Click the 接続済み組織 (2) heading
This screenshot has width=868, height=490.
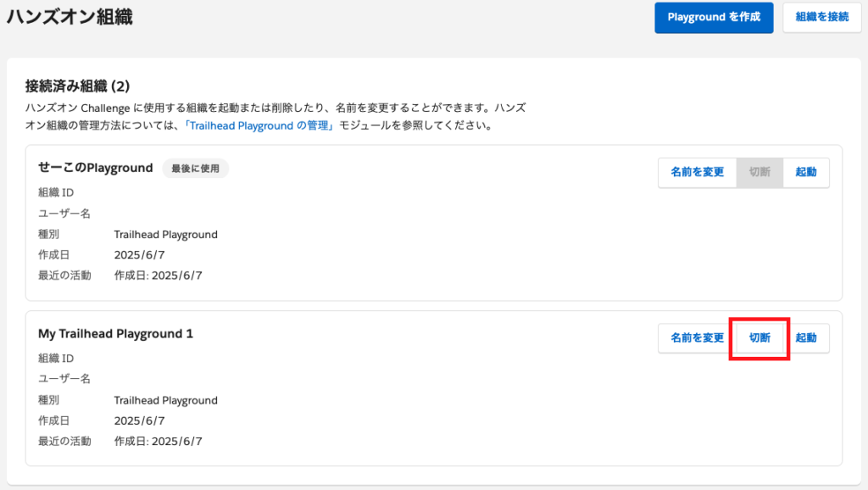[77, 86]
